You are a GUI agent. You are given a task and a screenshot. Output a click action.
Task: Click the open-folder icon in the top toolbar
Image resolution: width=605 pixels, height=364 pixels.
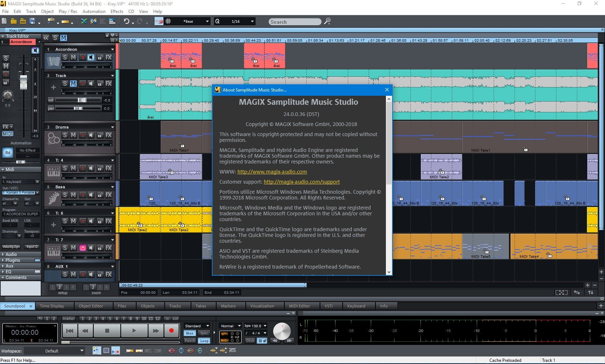(x=14, y=21)
